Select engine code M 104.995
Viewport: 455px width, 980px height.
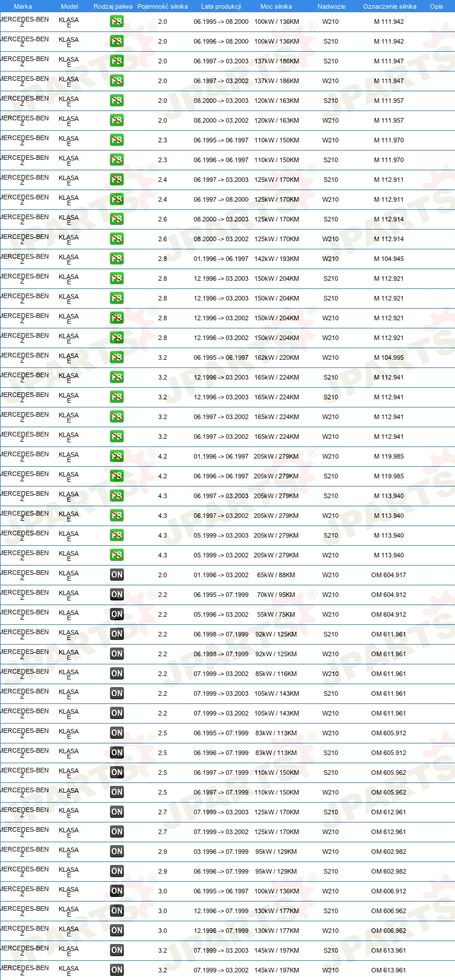point(389,357)
